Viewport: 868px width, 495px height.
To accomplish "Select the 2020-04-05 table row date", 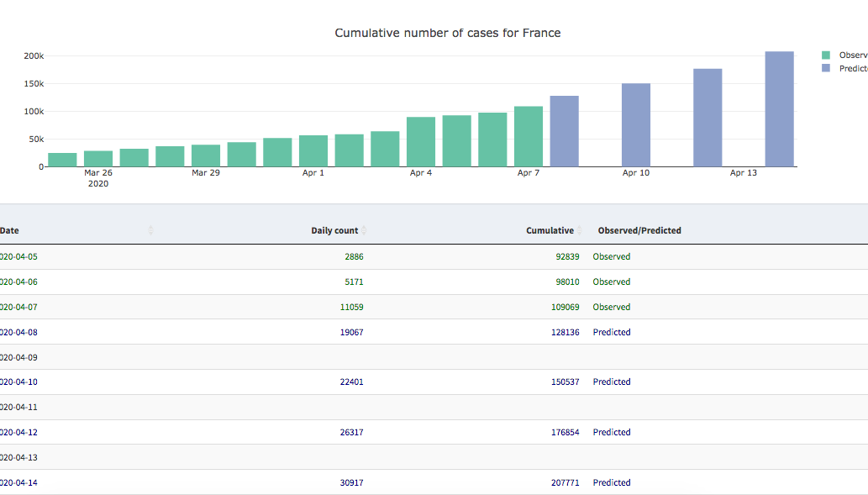I will coord(18,257).
